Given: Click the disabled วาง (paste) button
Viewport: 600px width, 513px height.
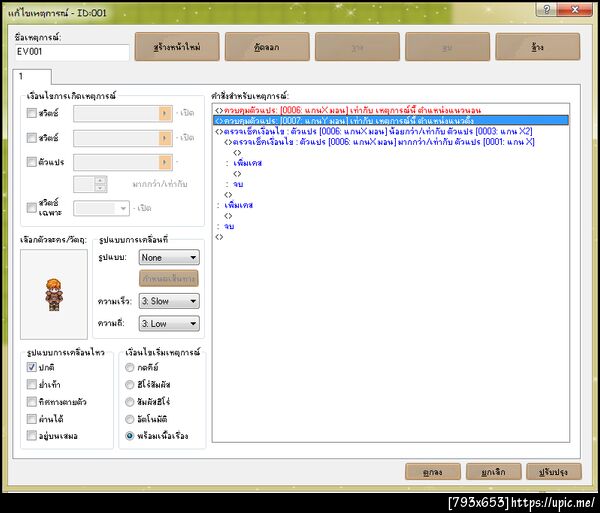Looking at the screenshot, I should [357, 47].
